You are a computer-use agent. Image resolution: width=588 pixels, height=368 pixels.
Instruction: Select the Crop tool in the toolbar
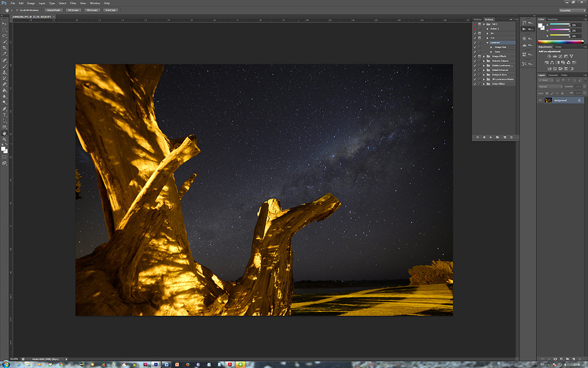click(4, 47)
